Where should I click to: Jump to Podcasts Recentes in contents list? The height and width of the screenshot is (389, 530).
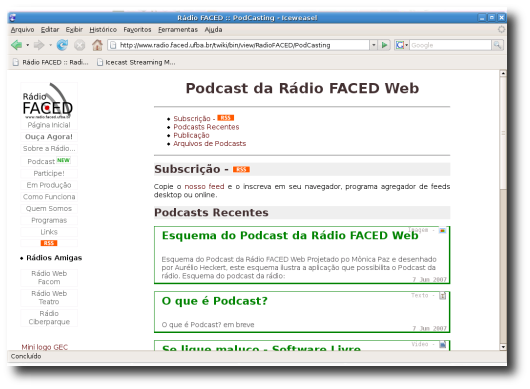206,127
